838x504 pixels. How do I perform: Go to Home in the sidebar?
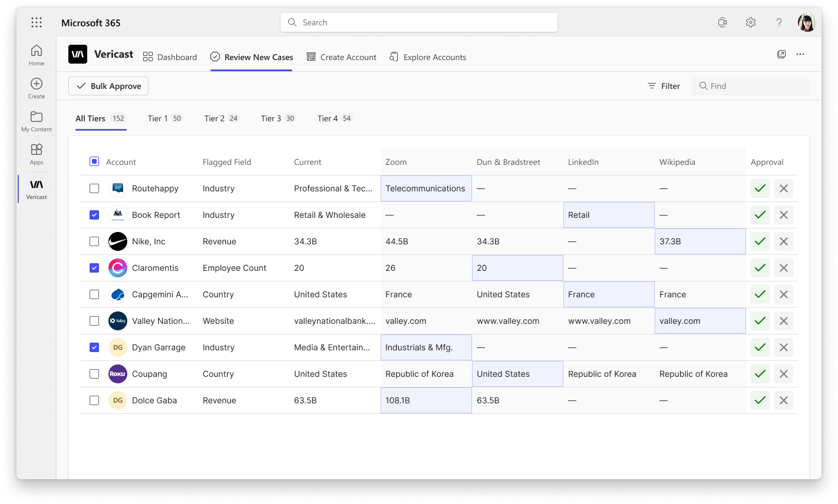pos(37,55)
